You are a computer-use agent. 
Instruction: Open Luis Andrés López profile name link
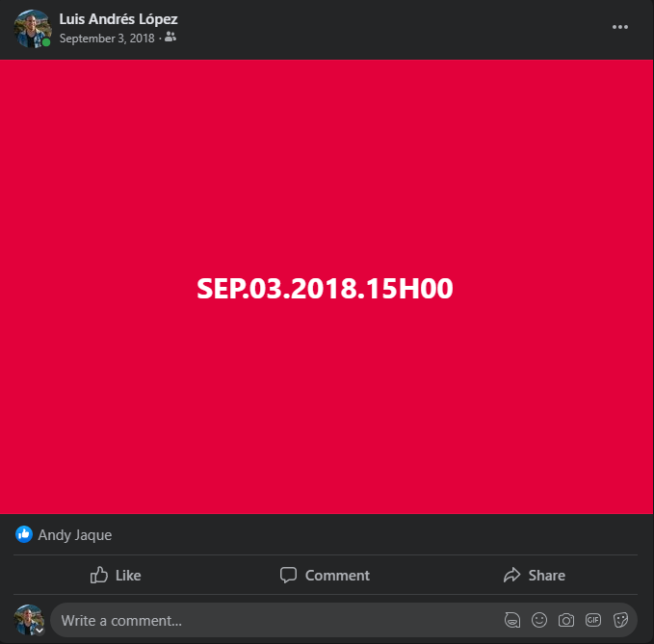[118, 19]
